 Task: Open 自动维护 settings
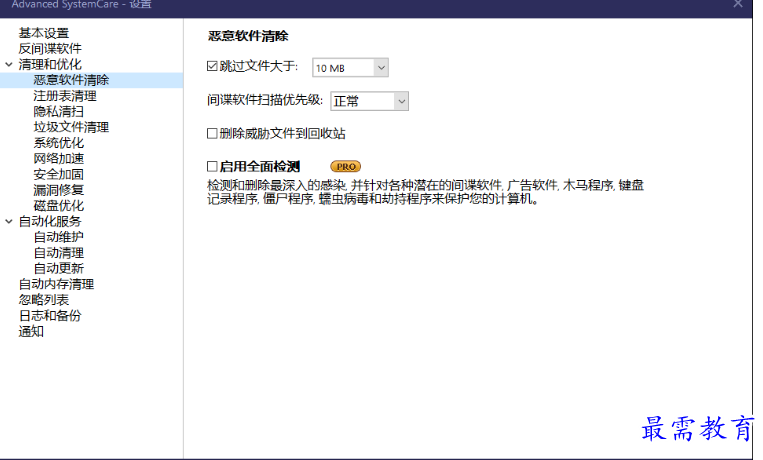58,237
